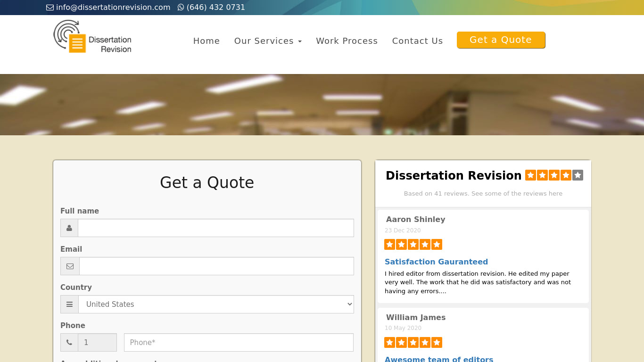Viewport: 644px width, 362px height.
Task: Click the Get a Quote button in header
Action: tap(501, 40)
